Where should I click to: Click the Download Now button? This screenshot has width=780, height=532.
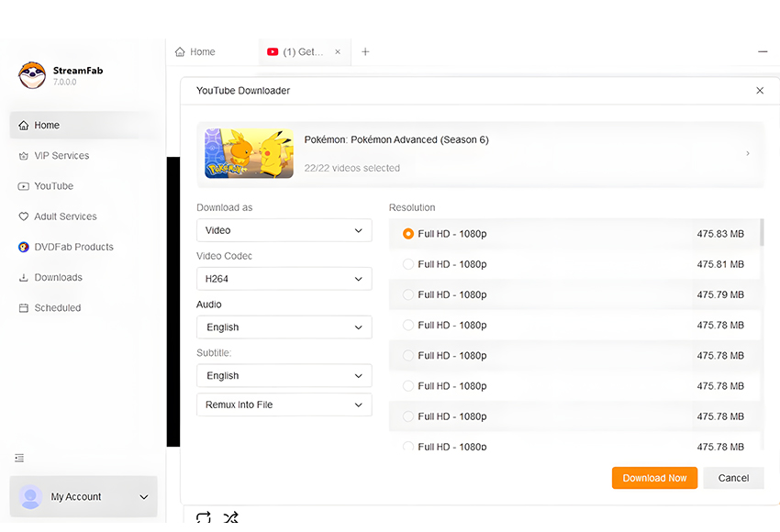point(654,478)
